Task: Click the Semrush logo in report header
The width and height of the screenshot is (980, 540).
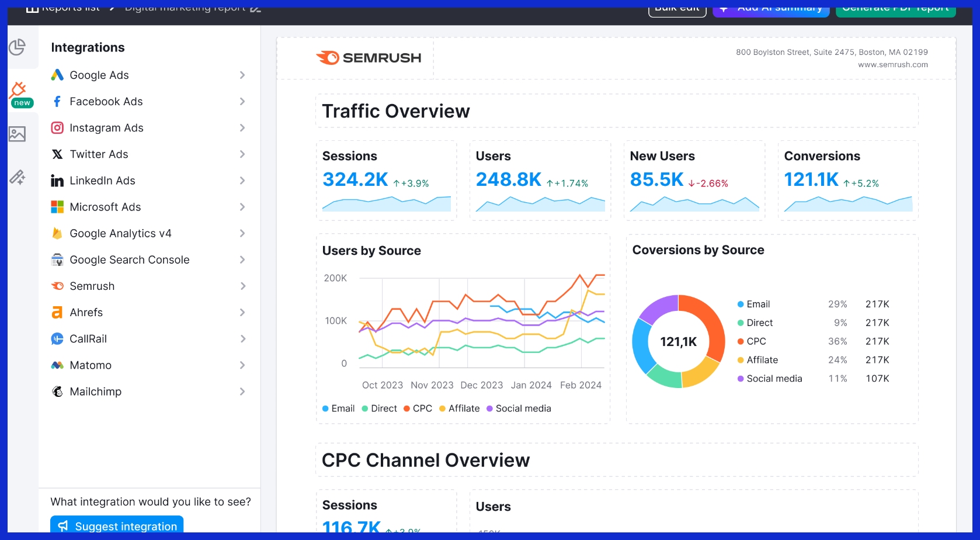Action: click(x=369, y=57)
